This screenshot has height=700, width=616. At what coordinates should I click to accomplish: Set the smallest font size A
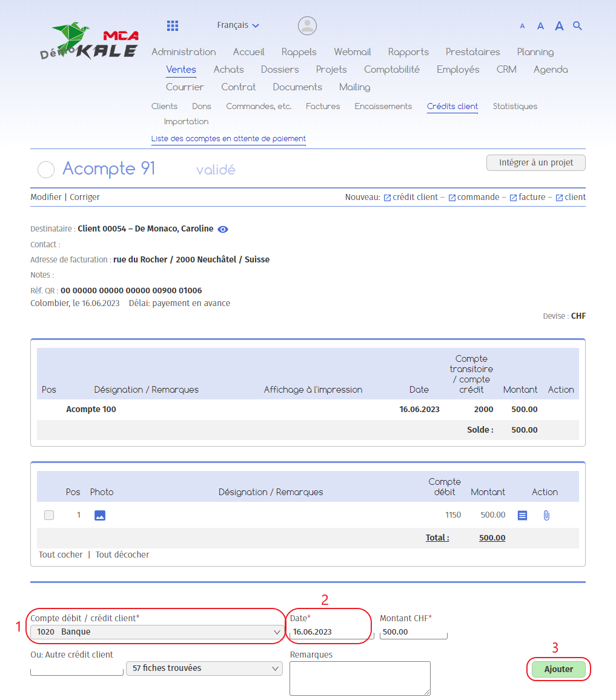522,26
